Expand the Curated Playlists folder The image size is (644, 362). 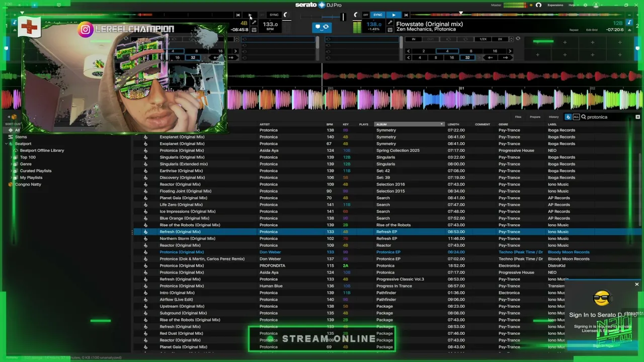point(12,171)
